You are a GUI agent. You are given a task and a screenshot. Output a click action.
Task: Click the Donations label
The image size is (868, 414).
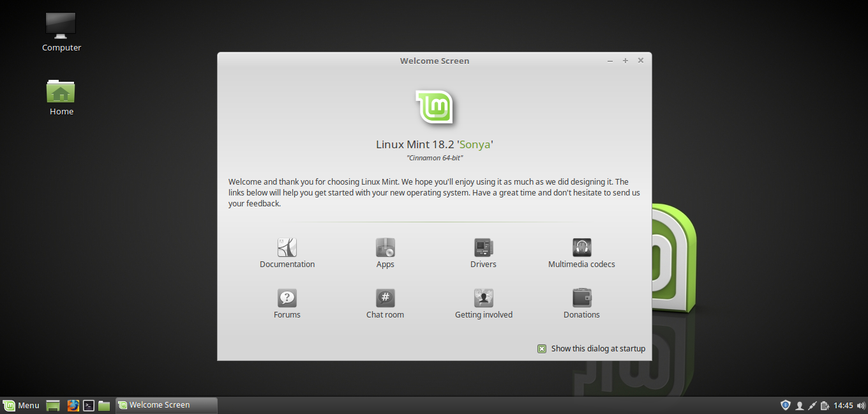coord(581,314)
